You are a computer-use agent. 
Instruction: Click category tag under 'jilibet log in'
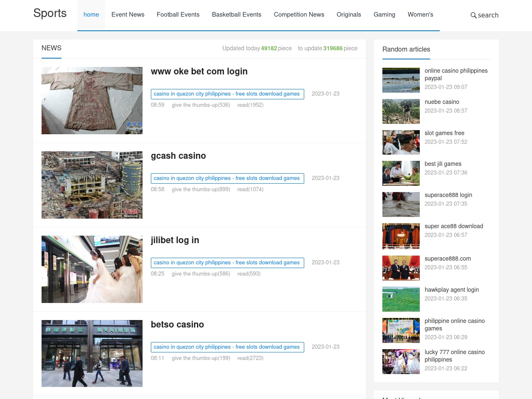click(x=227, y=263)
